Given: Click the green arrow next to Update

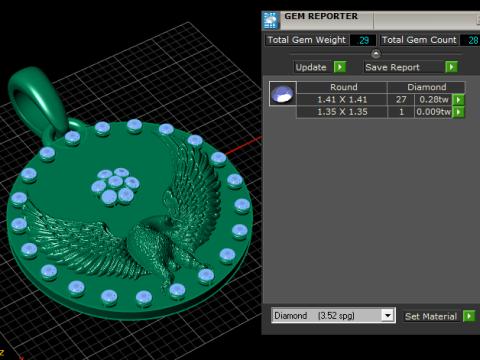Looking at the screenshot, I should pyautogui.click(x=340, y=67).
